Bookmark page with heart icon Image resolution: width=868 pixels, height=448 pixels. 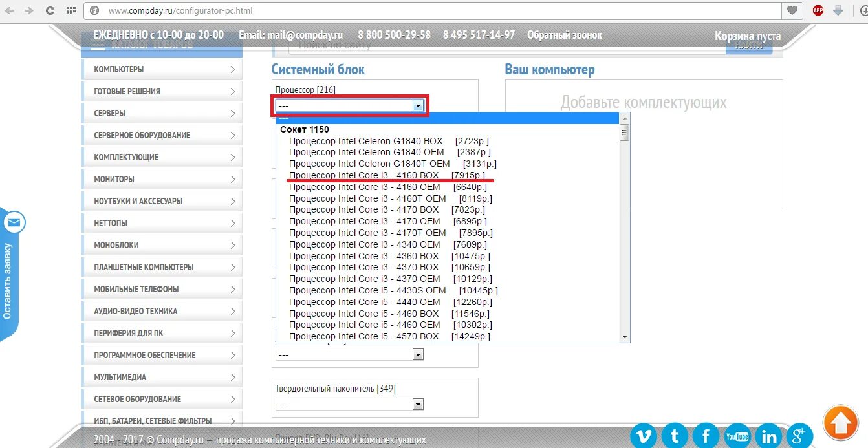pyautogui.click(x=792, y=10)
